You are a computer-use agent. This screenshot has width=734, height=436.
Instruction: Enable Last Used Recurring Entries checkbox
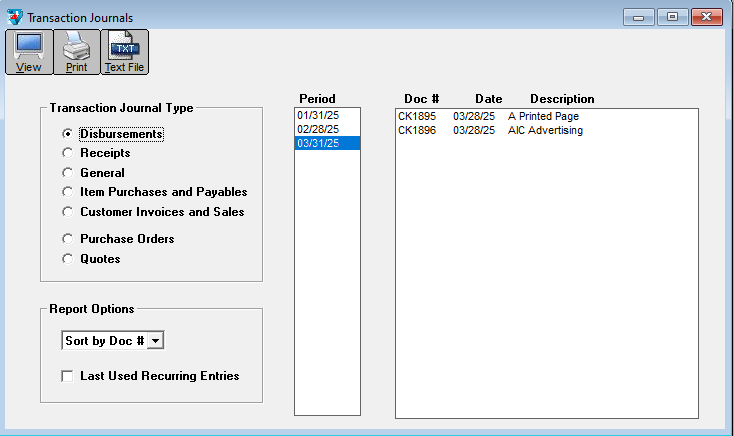(68, 377)
